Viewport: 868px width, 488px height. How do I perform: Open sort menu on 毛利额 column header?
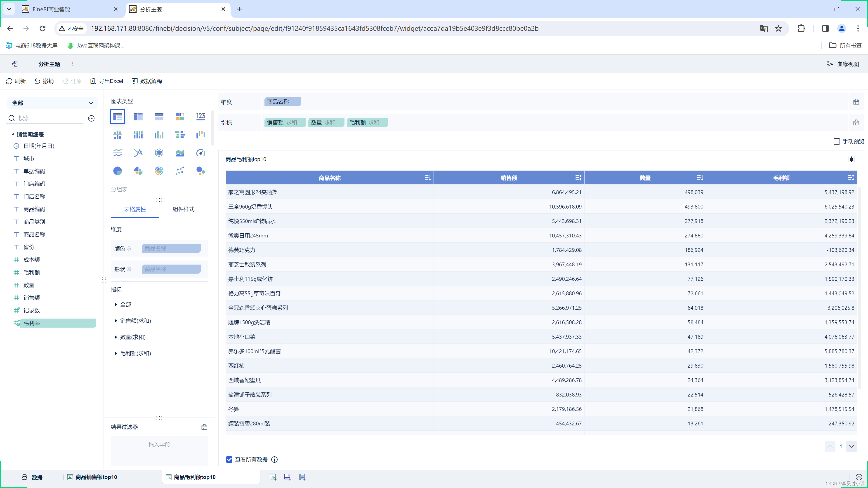click(x=851, y=178)
